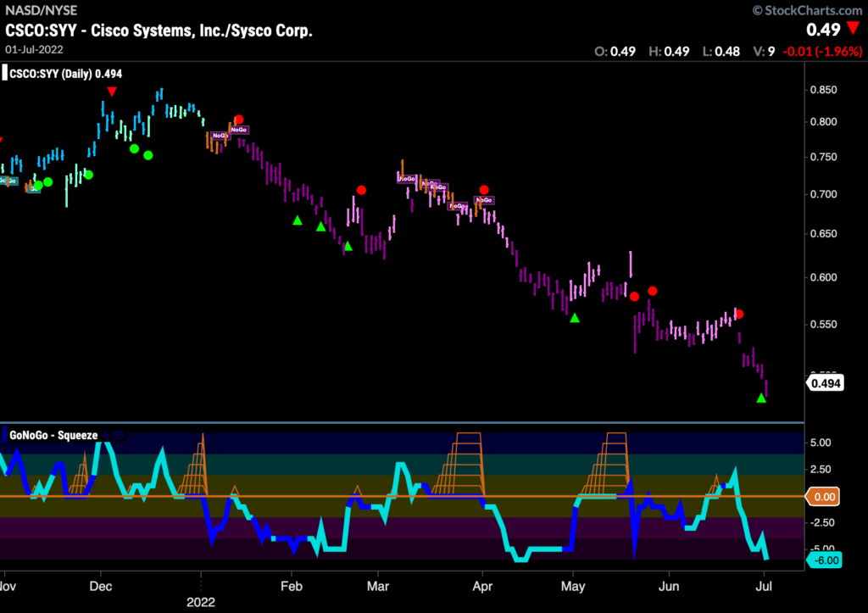This screenshot has height=613, width=868.
Task: Select the green triangle marker in early February
Action: point(298,220)
